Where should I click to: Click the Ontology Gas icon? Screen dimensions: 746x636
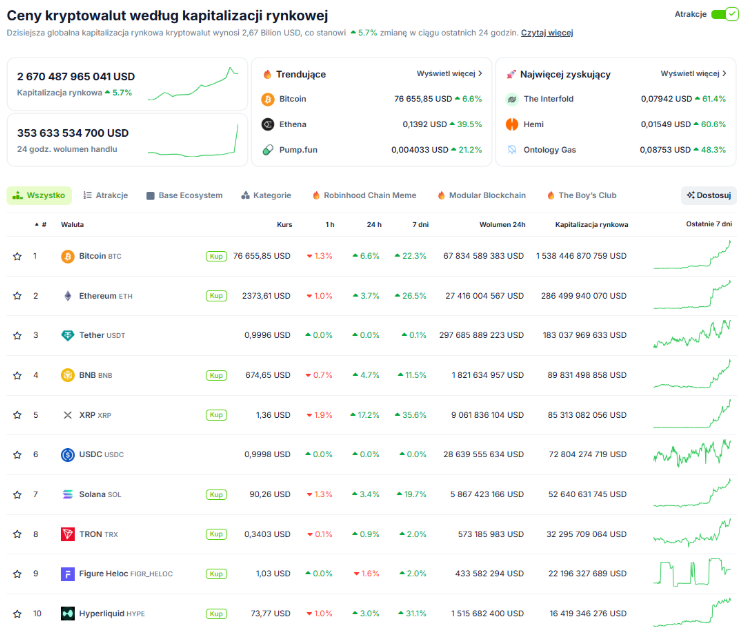[512, 150]
